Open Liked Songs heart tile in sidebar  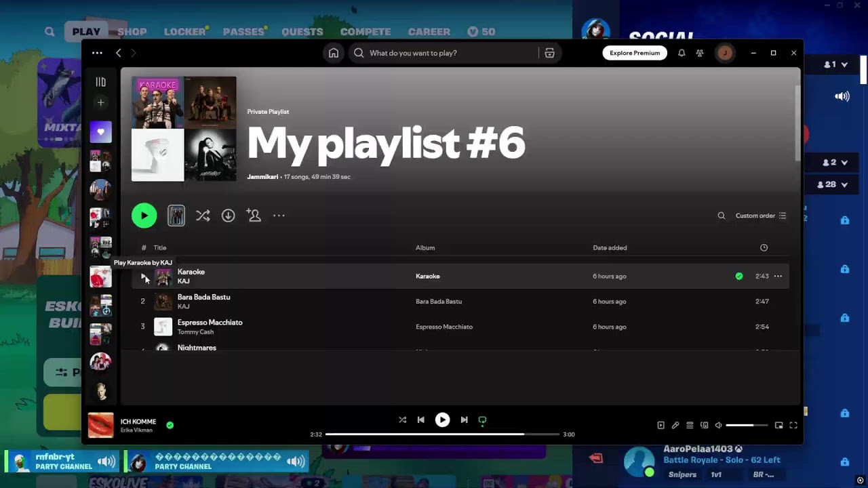pos(100,132)
